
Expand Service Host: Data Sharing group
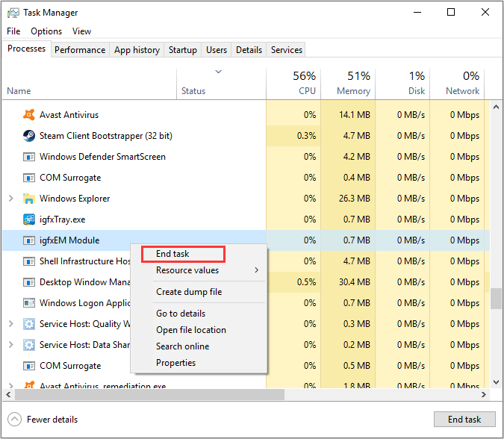[x=11, y=344]
